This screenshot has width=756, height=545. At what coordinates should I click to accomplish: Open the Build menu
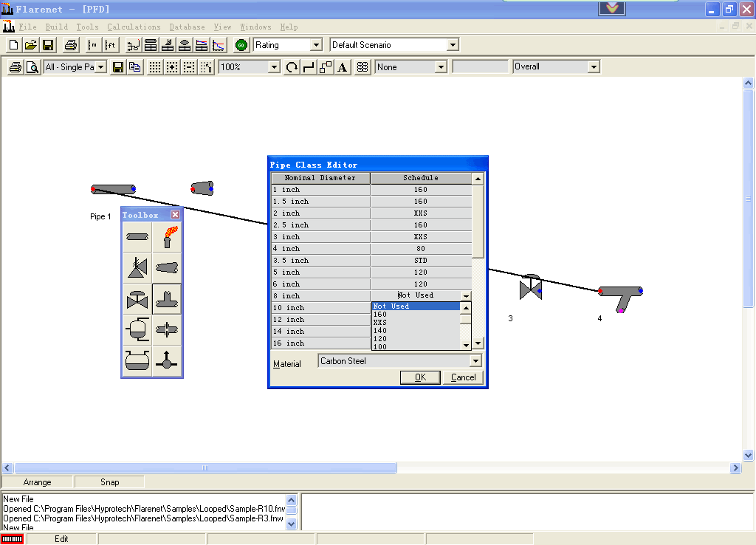tap(56, 27)
